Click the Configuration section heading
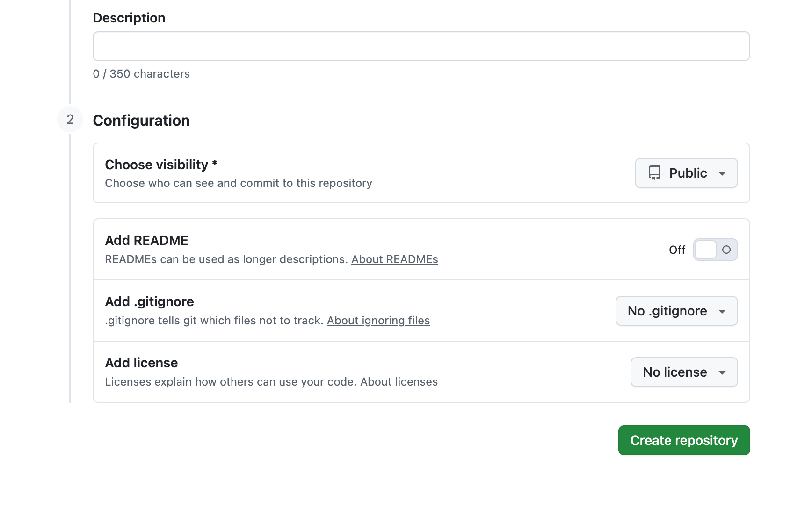812x530 pixels. [141, 121]
